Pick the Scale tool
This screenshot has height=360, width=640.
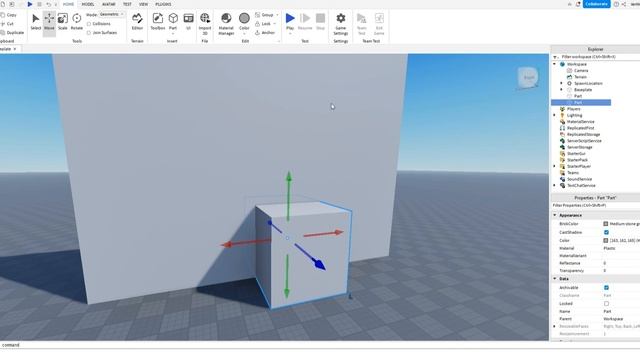pos(62,22)
